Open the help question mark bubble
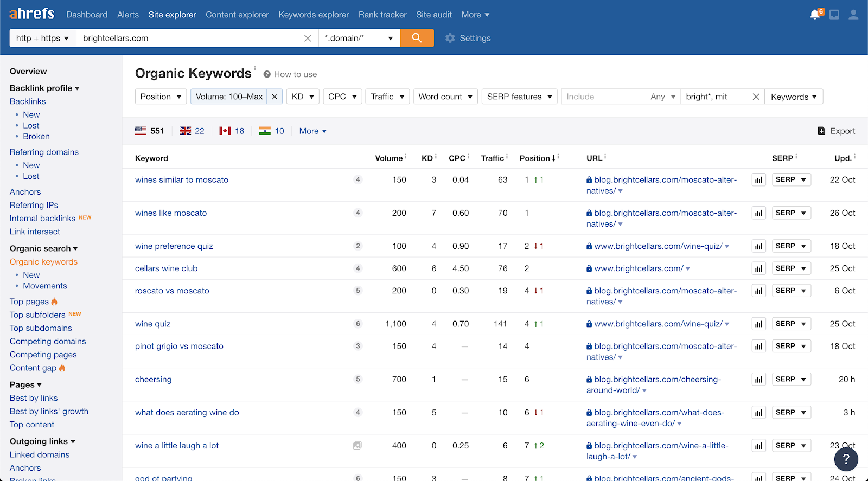This screenshot has width=868, height=481. pyautogui.click(x=846, y=460)
